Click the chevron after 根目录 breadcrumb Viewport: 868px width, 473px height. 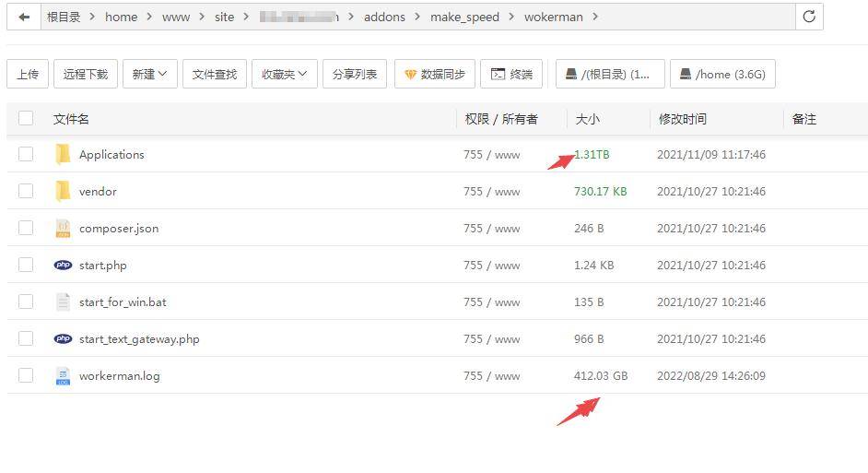click(x=92, y=18)
